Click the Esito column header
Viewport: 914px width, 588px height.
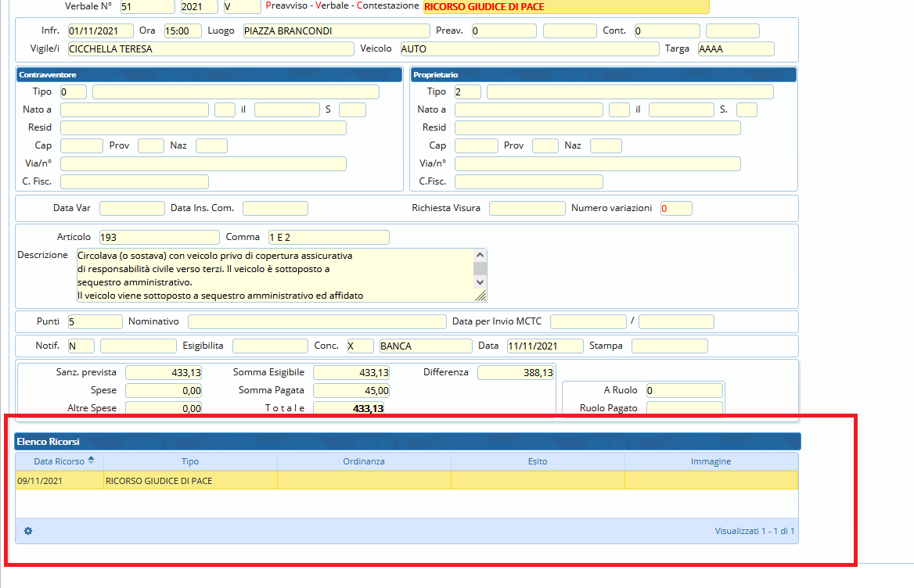[538, 461]
